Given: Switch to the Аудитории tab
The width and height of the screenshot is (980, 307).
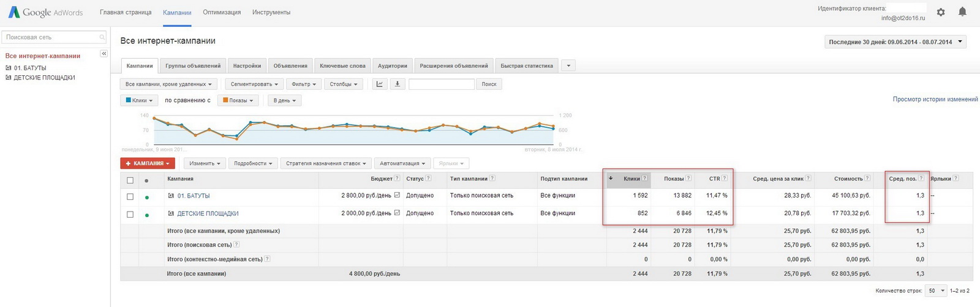Looking at the screenshot, I should (x=393, y=65).
